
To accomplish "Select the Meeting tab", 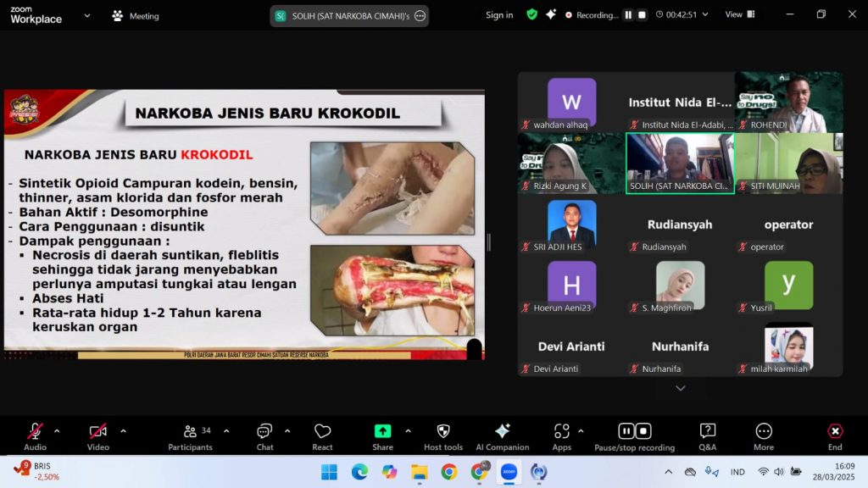I will click(136, 16).
